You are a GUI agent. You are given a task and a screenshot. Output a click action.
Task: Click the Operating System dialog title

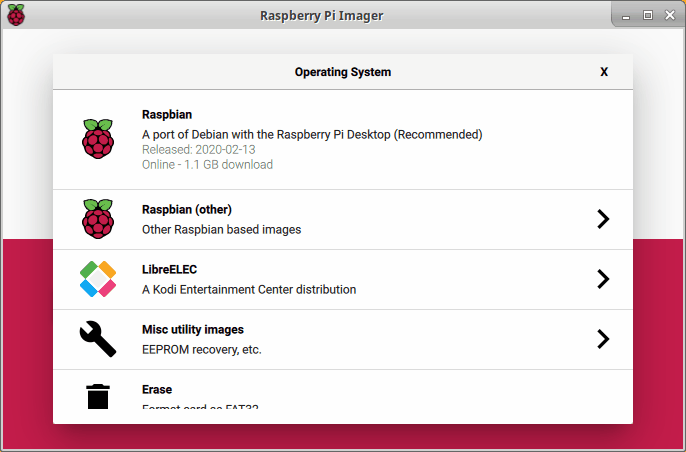(342, 72)
